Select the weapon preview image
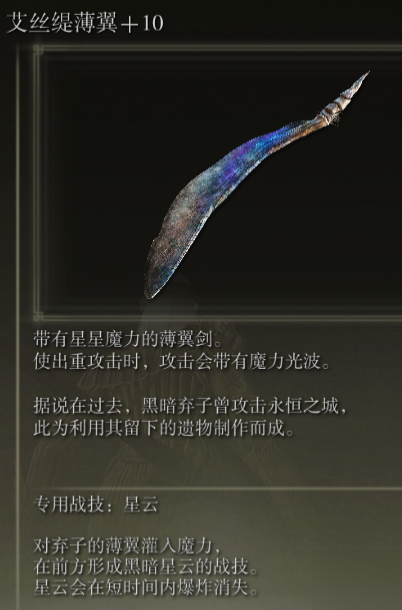 point(257,185)
